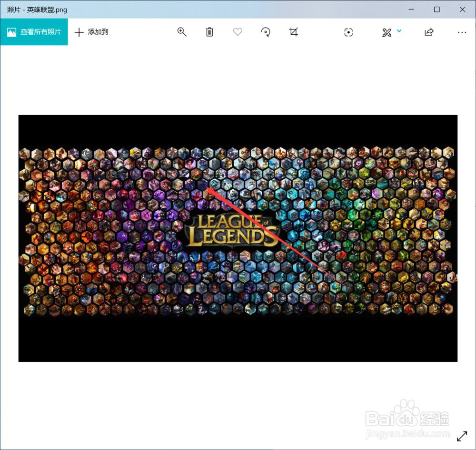Screen dimensions: 476x450
Task: Open the See more options menu
Action: pyautogui.click(x=462, y=32)
